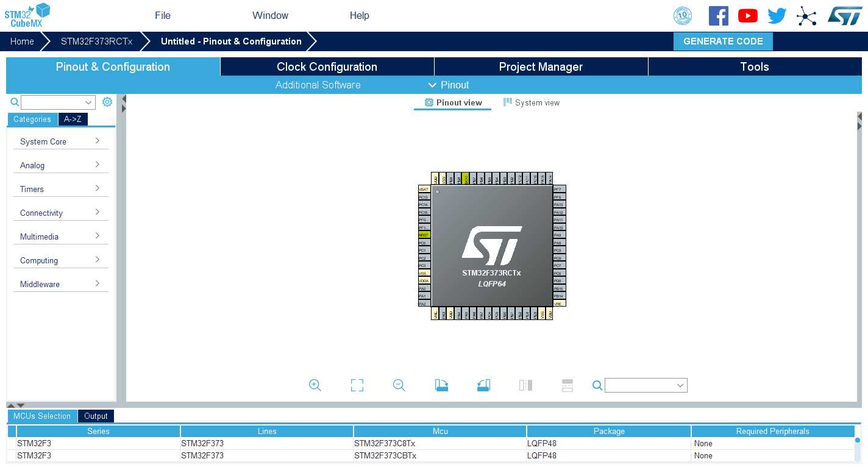Switch to Pinout view

coord(454,102)
